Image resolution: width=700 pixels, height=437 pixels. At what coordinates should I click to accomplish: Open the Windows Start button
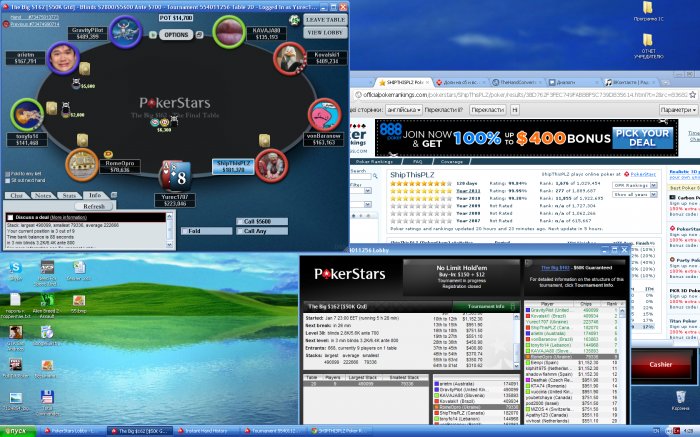pos(18,431)
